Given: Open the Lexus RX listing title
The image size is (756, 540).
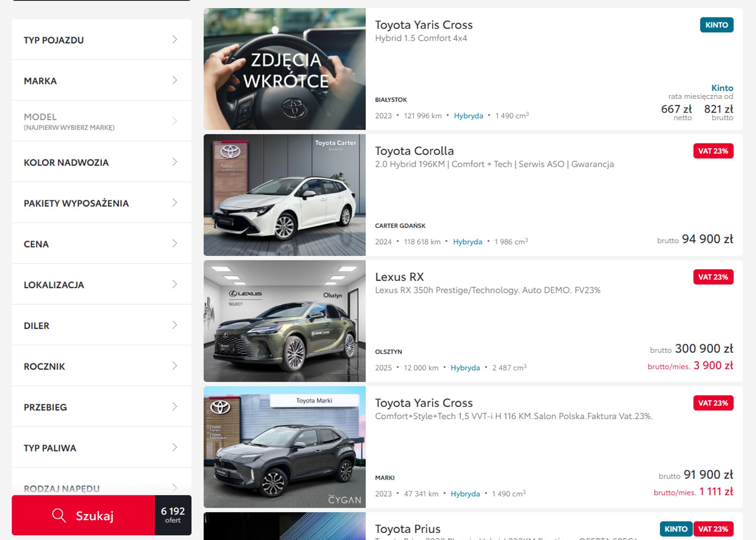Looking at the screenshot, I should tap(399, 277).
